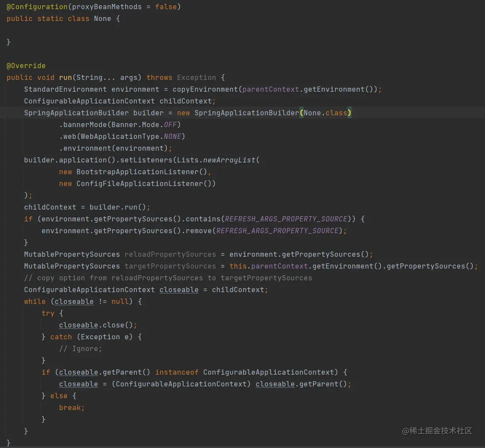Click 'None.class' constructor argument
This screenshot has width=485, height=448.
pyautogui.click(x=326, y=113)
